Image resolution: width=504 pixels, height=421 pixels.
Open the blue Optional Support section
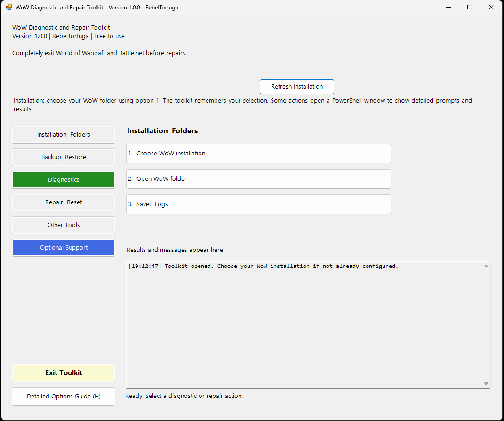64,248
